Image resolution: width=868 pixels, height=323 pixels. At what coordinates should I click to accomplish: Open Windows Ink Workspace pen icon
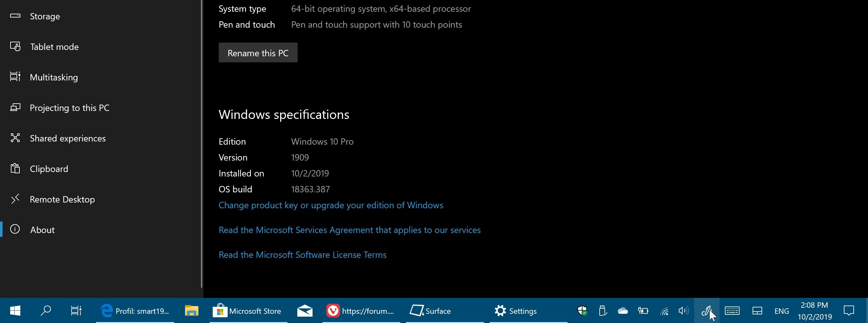(706, 311)
